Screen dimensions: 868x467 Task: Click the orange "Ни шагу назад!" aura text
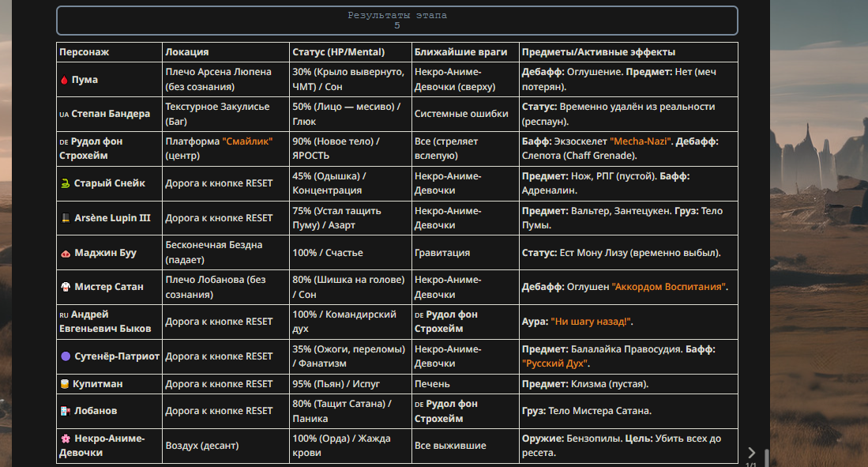click(592, 322)
